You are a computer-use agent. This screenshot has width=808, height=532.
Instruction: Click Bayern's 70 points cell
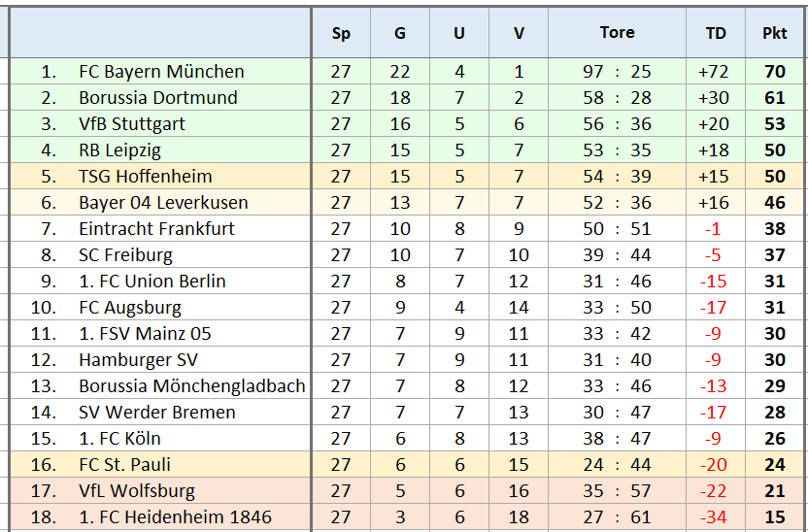point(775,72)
